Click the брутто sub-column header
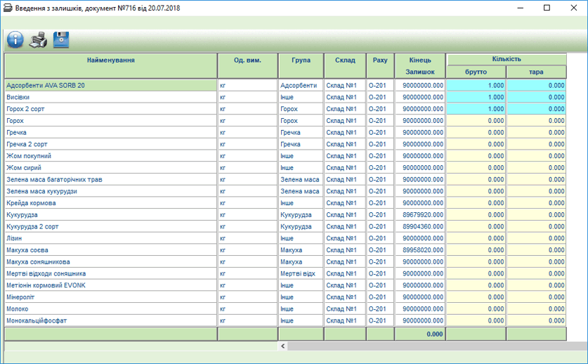 click(476, 72)
